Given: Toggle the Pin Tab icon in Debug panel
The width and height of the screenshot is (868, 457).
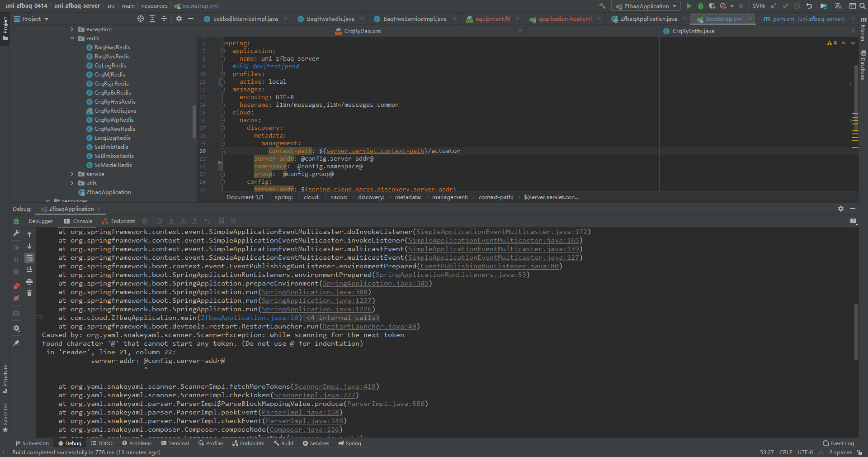Looking at the screenshot, I should point(16,343).
